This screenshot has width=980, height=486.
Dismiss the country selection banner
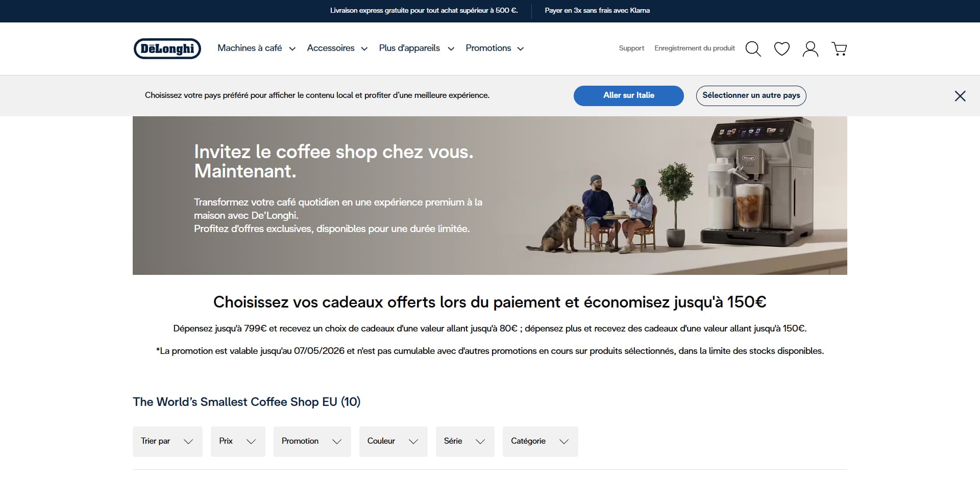tap(960, 96)
